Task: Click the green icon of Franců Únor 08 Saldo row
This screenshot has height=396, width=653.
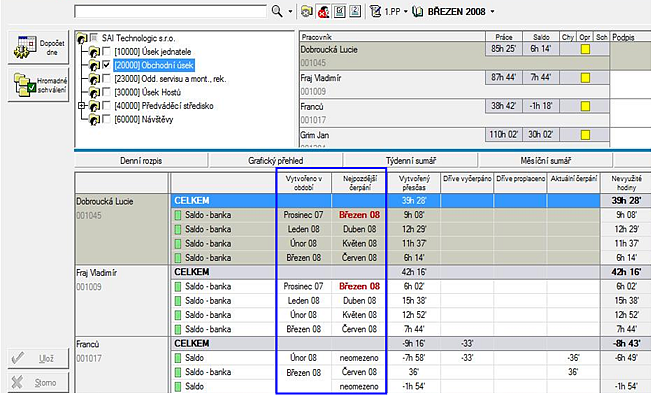Action: point(178,358)
